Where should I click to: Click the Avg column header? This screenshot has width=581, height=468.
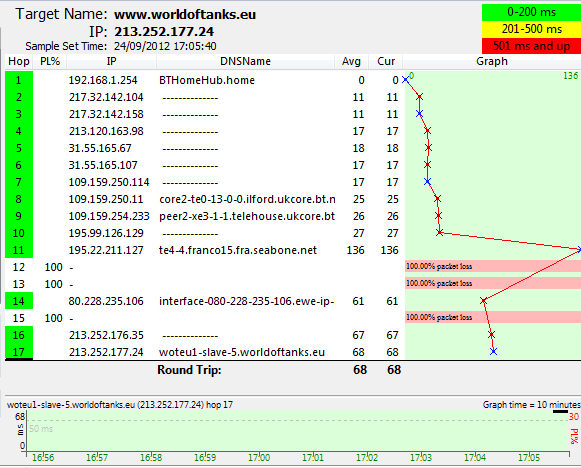351,62
